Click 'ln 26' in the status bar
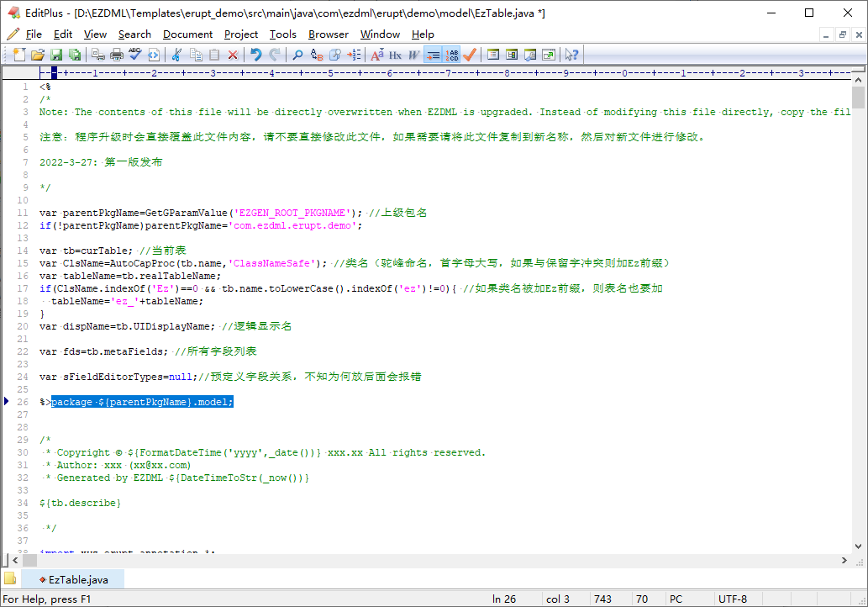The height and width of the screenshot is (607, 868). [x=504, y=599]
